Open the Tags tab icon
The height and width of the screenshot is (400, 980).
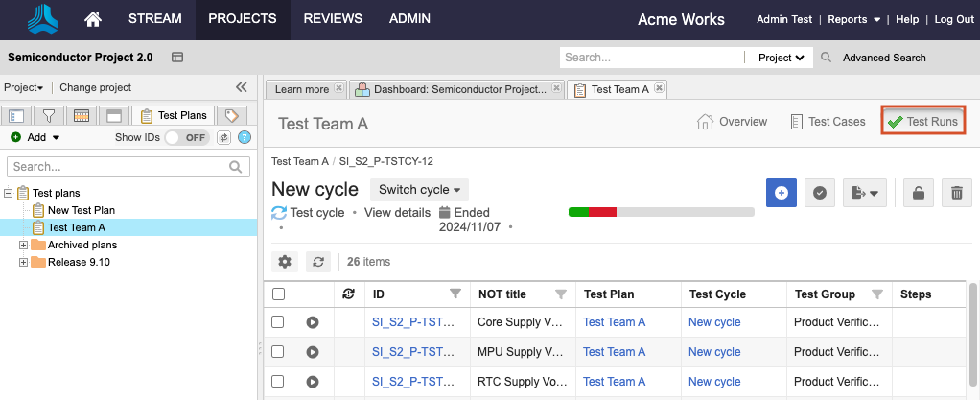(x=232, y=116)
